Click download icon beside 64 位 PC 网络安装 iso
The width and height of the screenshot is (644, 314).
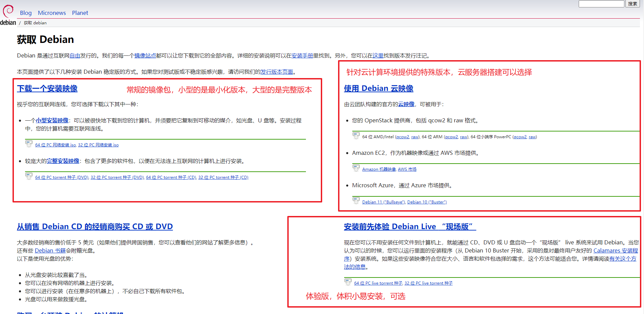[x=29, y=144]
